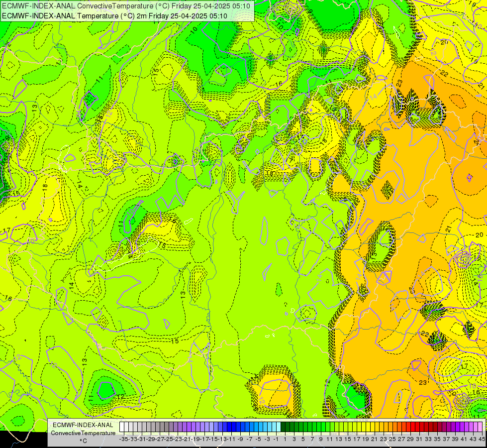Image resolution: width=487 pixels, height=448 pixels.
Task: Click legend scale value -9
Action: coord(240,439)
